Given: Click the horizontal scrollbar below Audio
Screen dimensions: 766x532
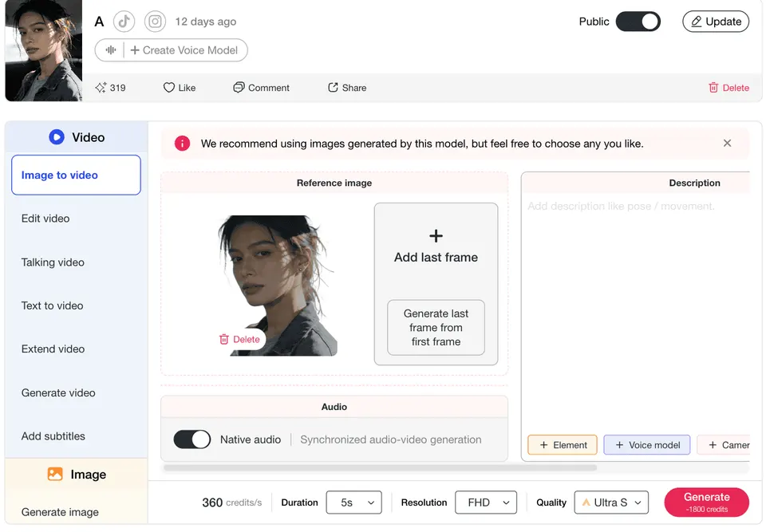Looking at the screenshot, I should click(x=380, y=467).
